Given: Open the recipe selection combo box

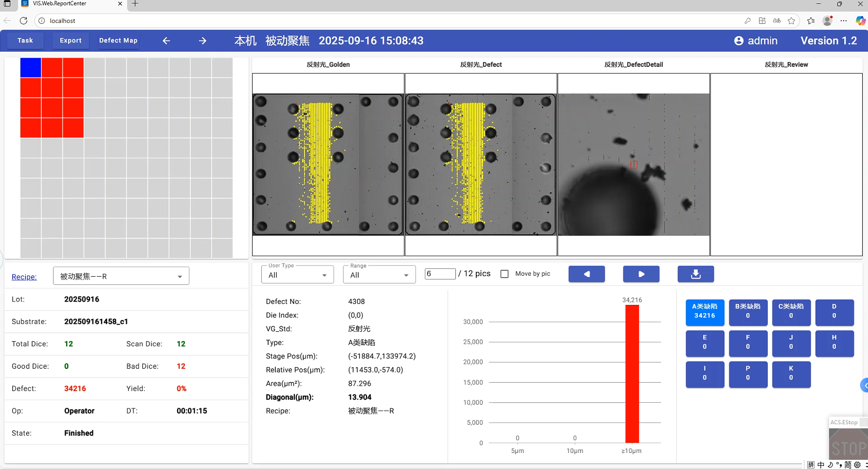Looking at the screenshot, I should point(121,276).
